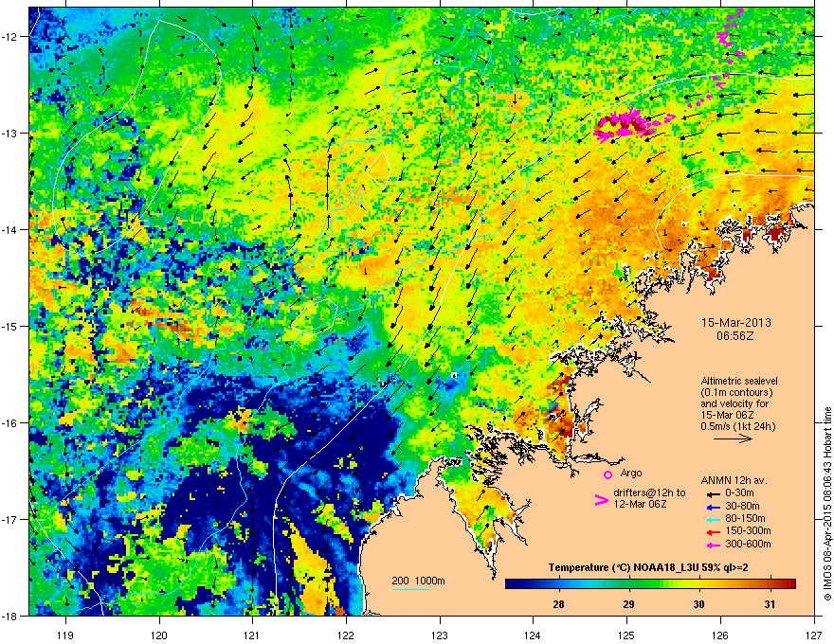This screenshot has width=834, height=644.
Task: Click the '80-150m' depth label
Action: [745, 519]
